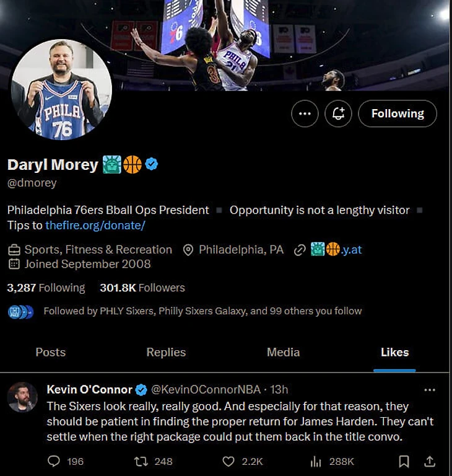Bookmark the Kevin O'Connor post

click(404, 462)
